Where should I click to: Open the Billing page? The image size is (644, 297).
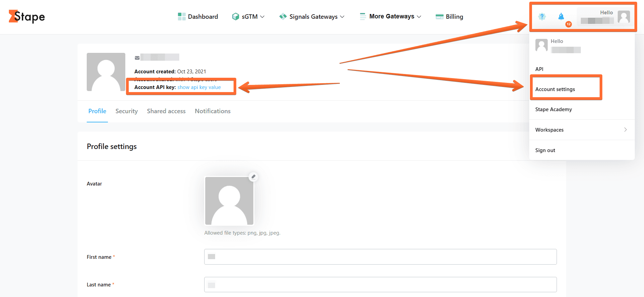[454, 16]
